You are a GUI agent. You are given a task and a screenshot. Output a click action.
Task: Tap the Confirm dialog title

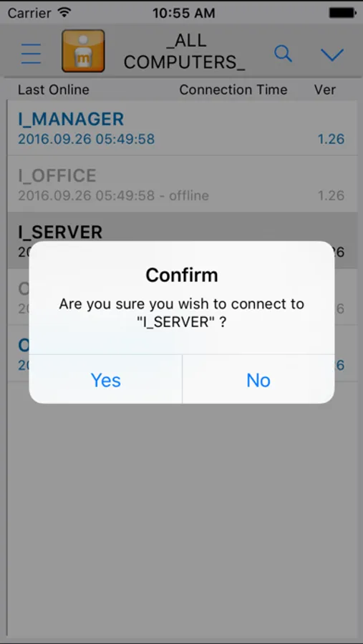182,275
